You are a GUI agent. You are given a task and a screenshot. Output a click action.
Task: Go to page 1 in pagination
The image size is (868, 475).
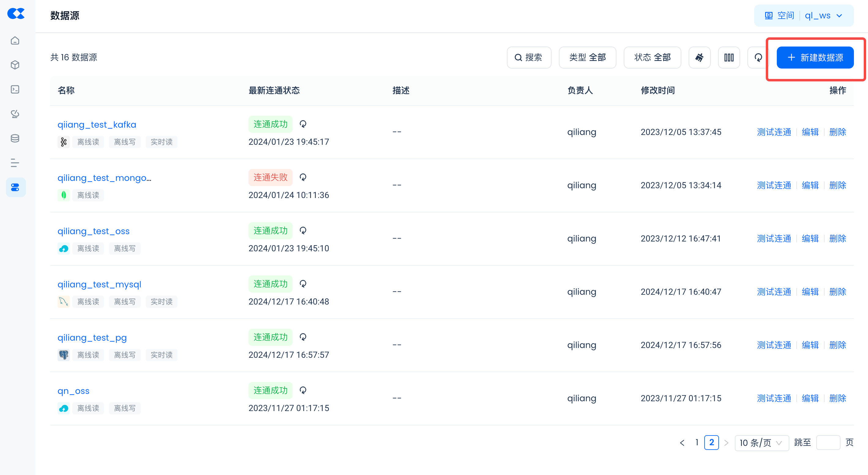(697, 442)
